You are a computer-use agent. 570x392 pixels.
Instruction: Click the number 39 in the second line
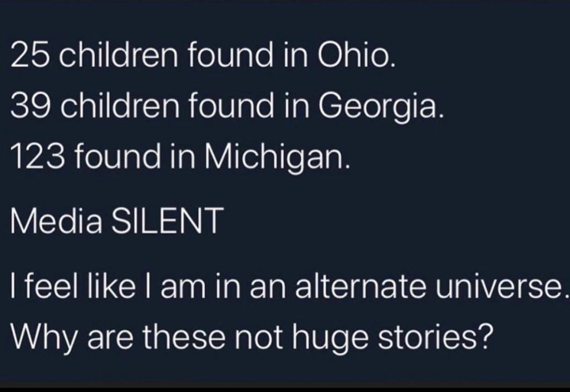[30, 105]
